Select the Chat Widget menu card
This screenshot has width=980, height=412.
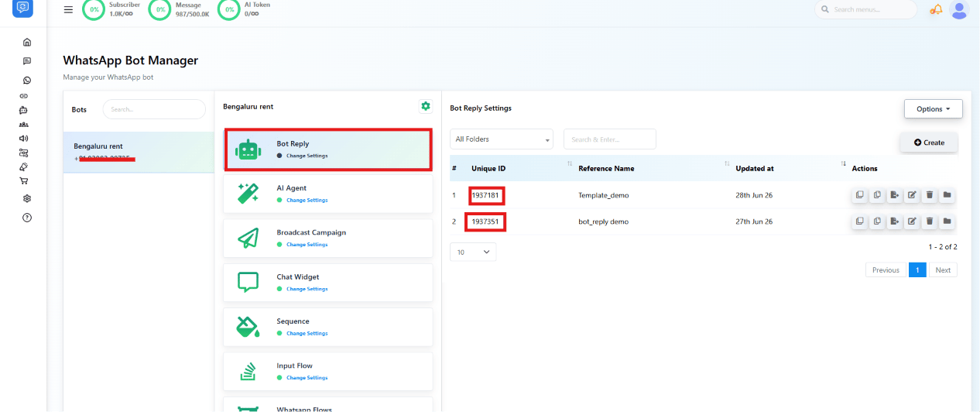pyautogui.click(x=327, y=282)
